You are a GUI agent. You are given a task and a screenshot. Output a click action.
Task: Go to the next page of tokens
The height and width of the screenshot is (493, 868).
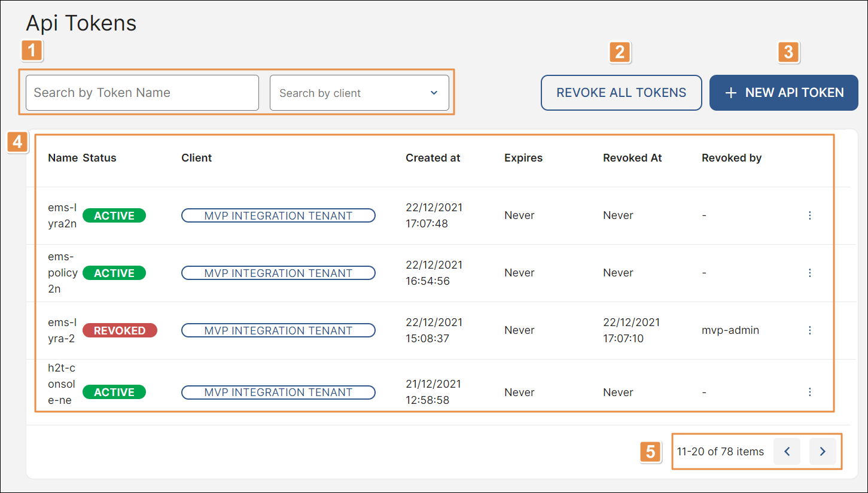tap(823, 452)
